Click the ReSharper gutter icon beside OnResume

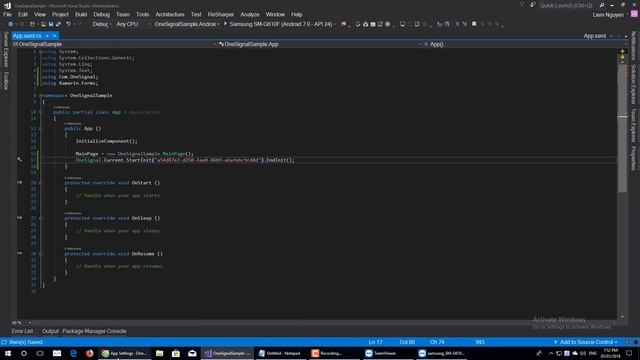click(20, 253)
